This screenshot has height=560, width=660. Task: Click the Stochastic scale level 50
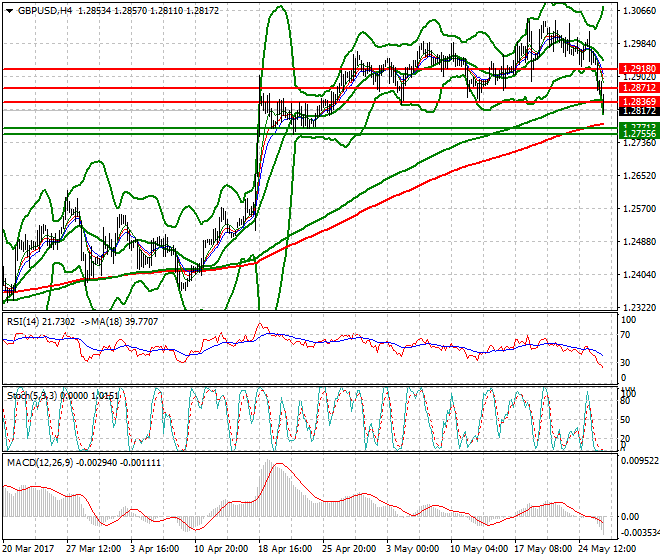pyautogui.click(x=625, y=420)
